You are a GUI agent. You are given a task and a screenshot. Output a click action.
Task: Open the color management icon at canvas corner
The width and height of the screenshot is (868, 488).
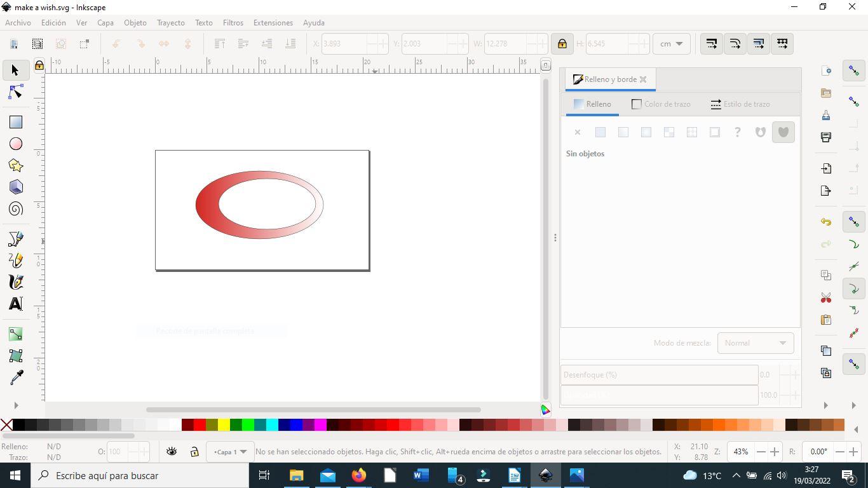(545, 410)
